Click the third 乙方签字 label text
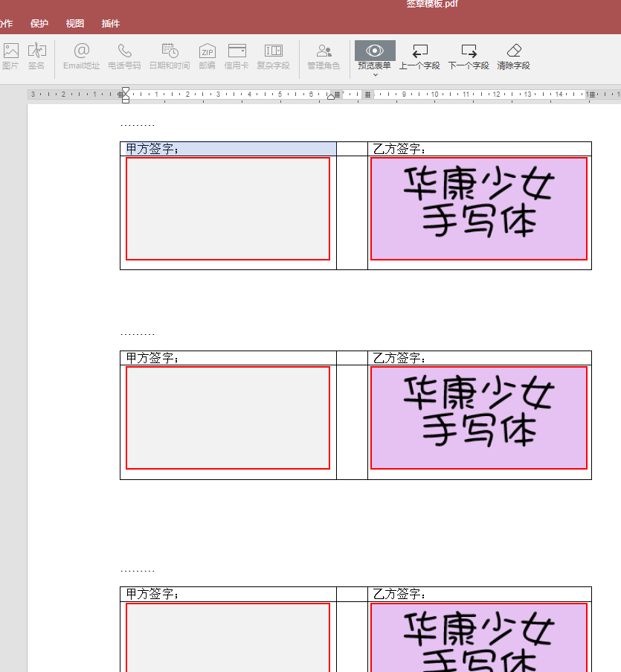 399,594
